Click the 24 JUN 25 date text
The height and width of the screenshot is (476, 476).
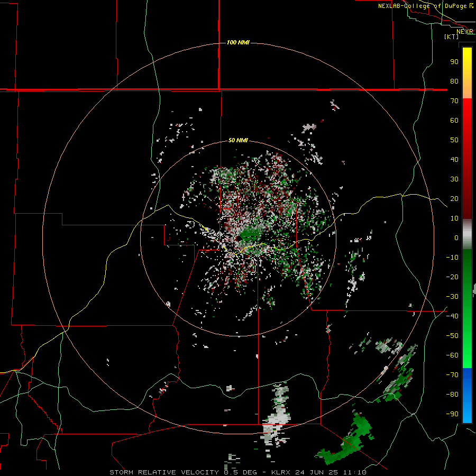pyautogui.click(x=316, y=472)
